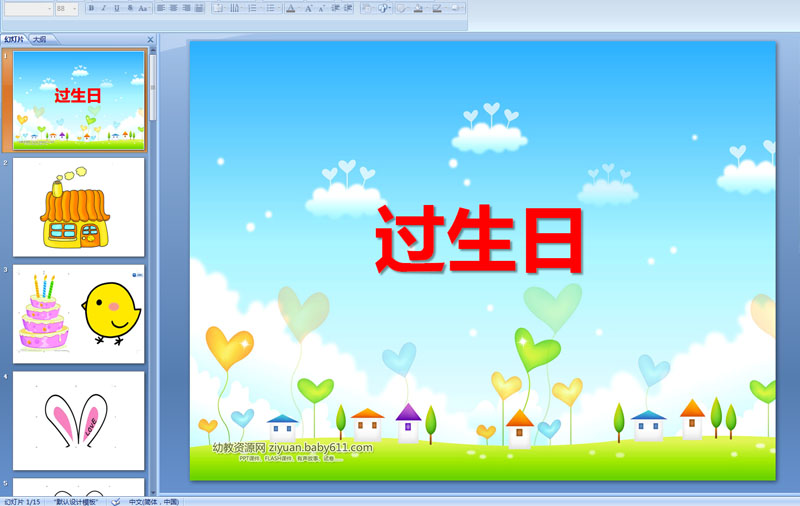Click the 中文(简体，中国) language indicator
Viewport: 800px width, 506px height.
tap(154, 502)
